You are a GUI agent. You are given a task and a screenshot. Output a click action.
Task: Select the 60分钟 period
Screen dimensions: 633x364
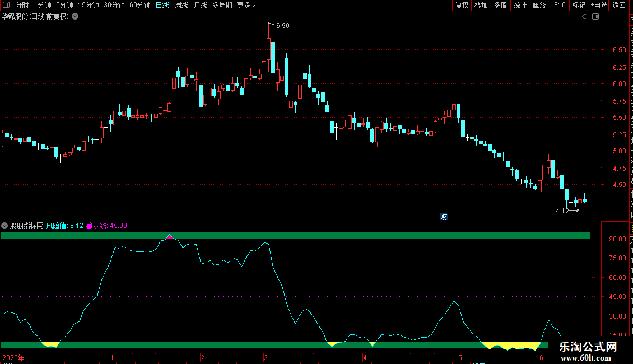139,5
